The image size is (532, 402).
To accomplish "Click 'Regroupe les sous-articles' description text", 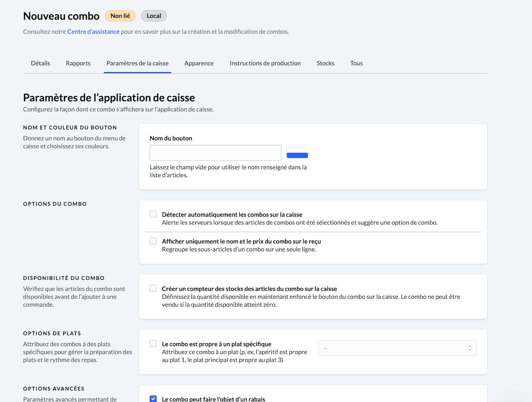I will (x=239, y=249).
